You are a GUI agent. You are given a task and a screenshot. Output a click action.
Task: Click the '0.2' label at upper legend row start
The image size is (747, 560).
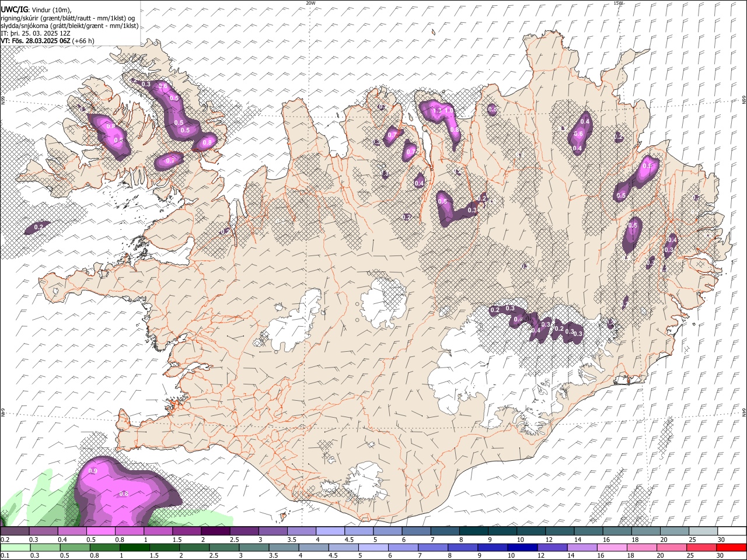pos(4,540)
